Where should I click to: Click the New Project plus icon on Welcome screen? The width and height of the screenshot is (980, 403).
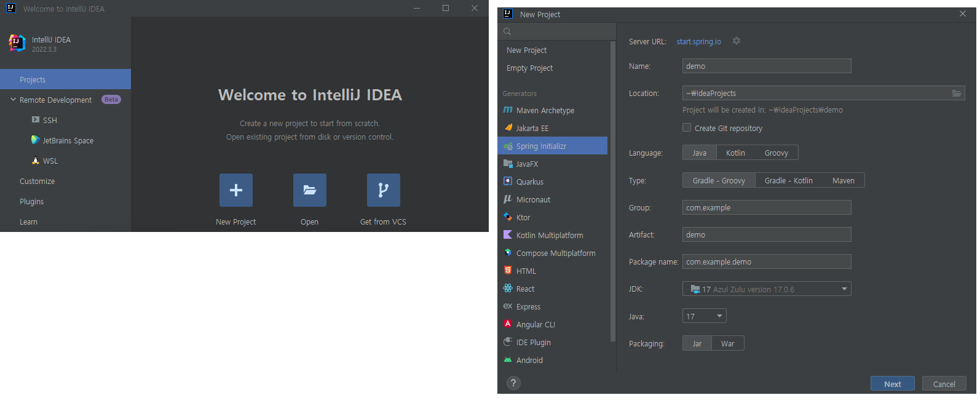pyautogui.click(x=236, y=190)
